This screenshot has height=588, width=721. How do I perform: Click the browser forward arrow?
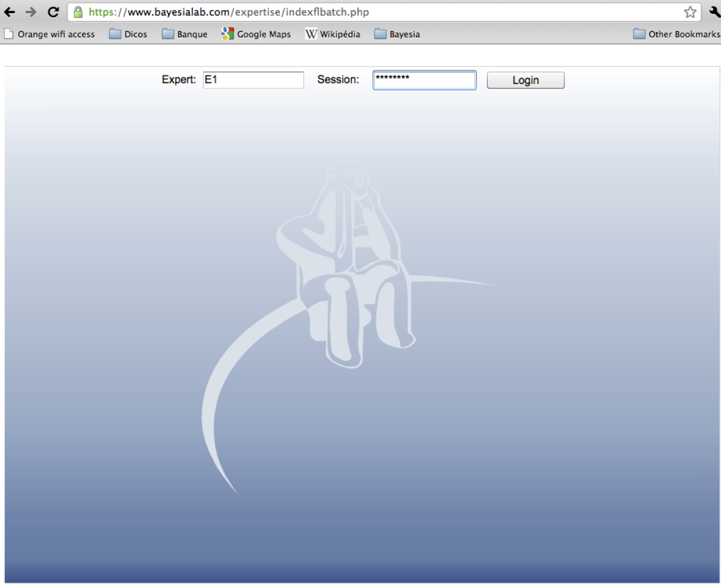[31, 12]
